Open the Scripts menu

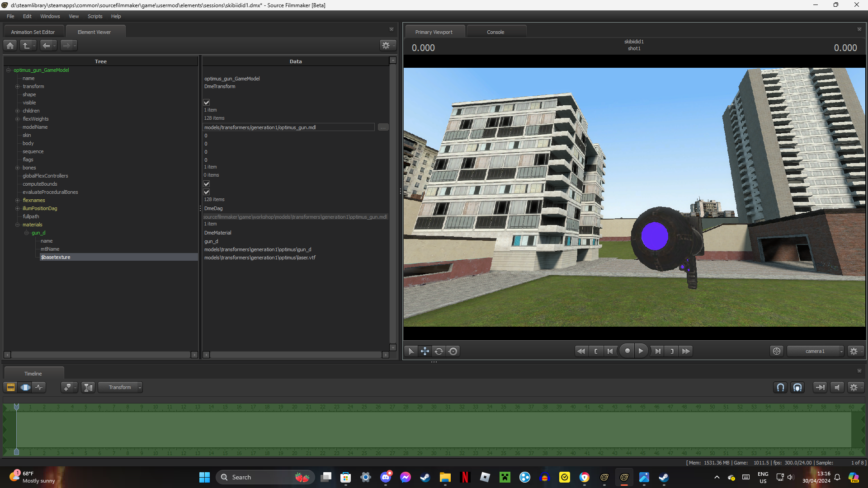coord(95,16)
